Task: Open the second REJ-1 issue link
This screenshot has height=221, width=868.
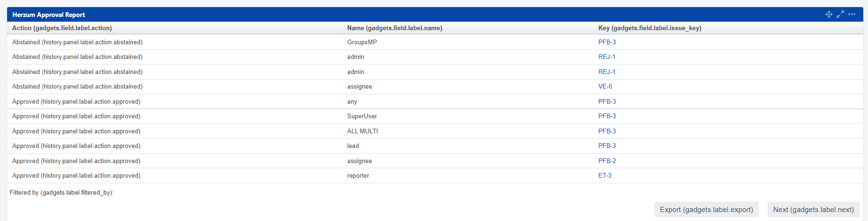Action: click(x=606, y=72)
